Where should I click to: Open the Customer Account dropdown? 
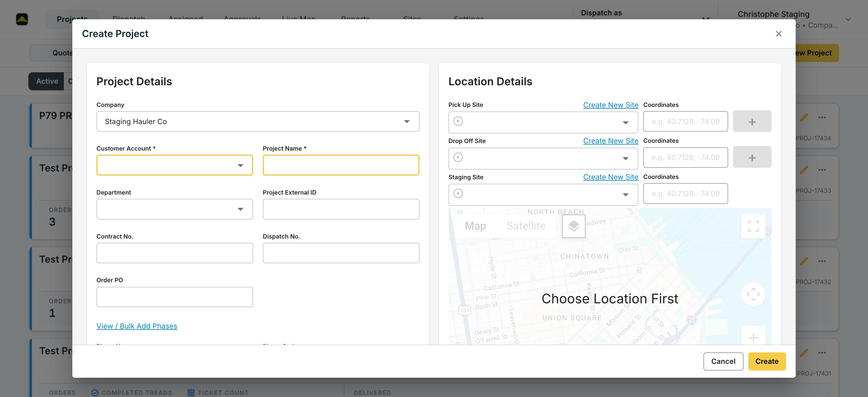175,165
